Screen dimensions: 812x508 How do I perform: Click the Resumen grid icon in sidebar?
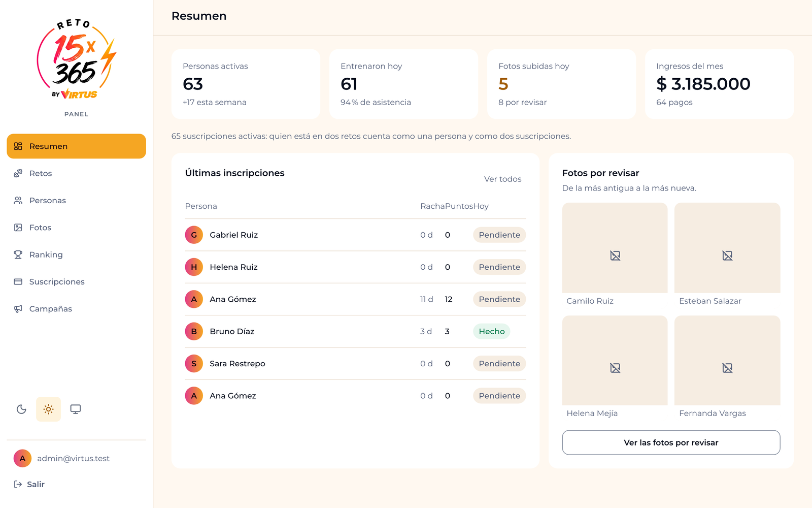tap(18, 146)
